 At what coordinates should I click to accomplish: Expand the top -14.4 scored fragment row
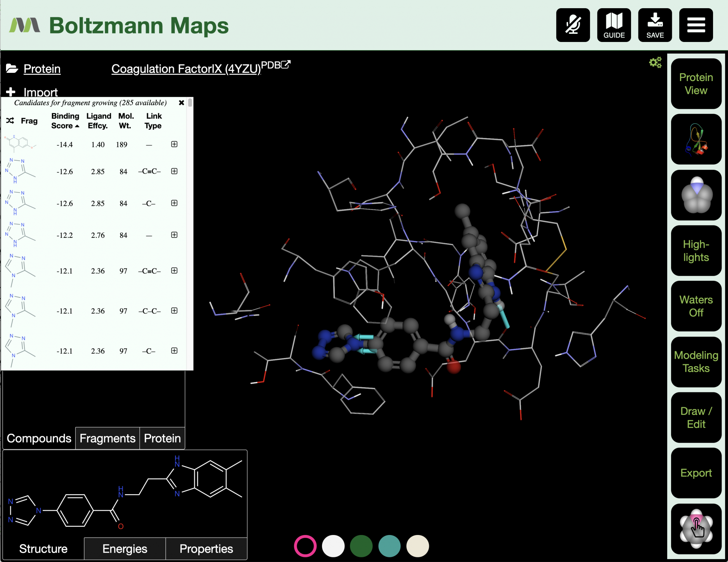coord(174,144)
